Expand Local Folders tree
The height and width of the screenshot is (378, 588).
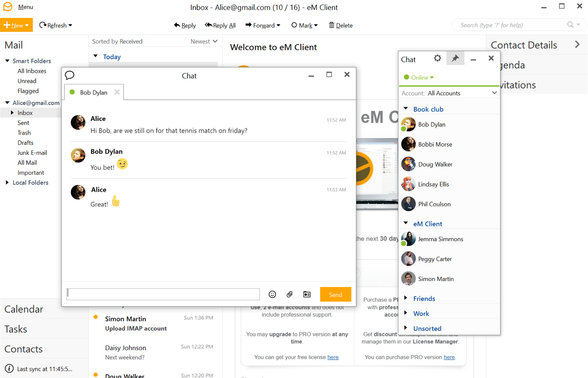[x=7, y=182]
